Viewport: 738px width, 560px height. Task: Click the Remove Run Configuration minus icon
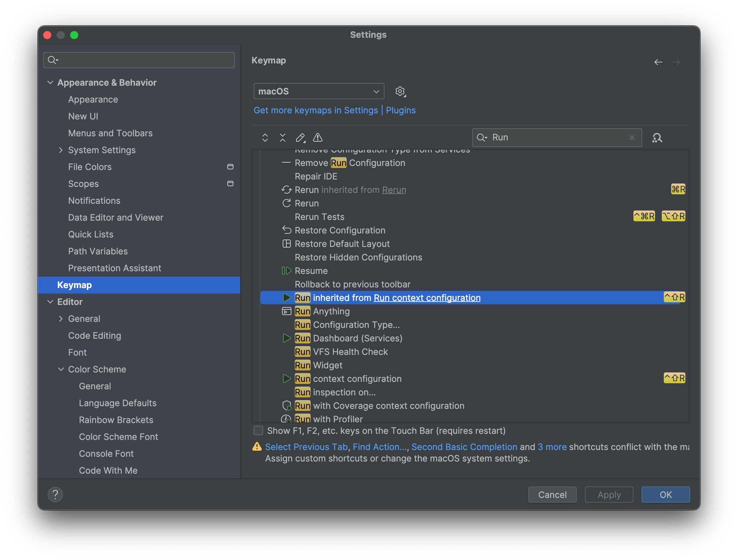tap(286, 163)
